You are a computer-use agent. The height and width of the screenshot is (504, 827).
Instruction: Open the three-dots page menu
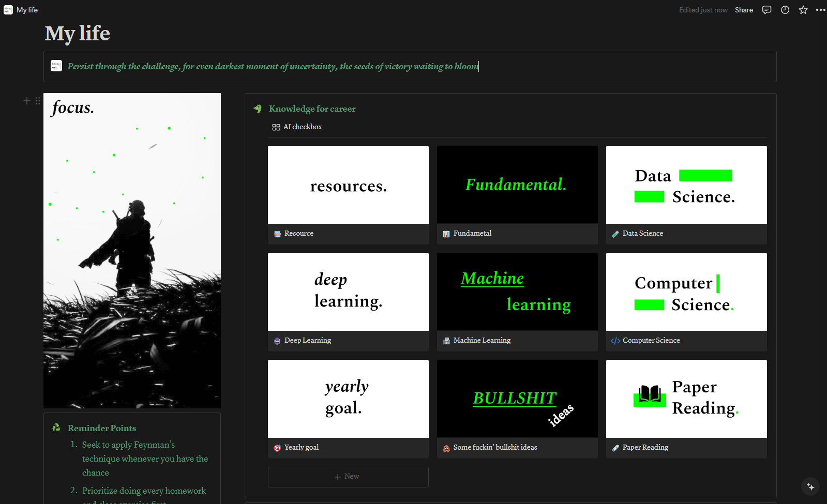(820, 10)
